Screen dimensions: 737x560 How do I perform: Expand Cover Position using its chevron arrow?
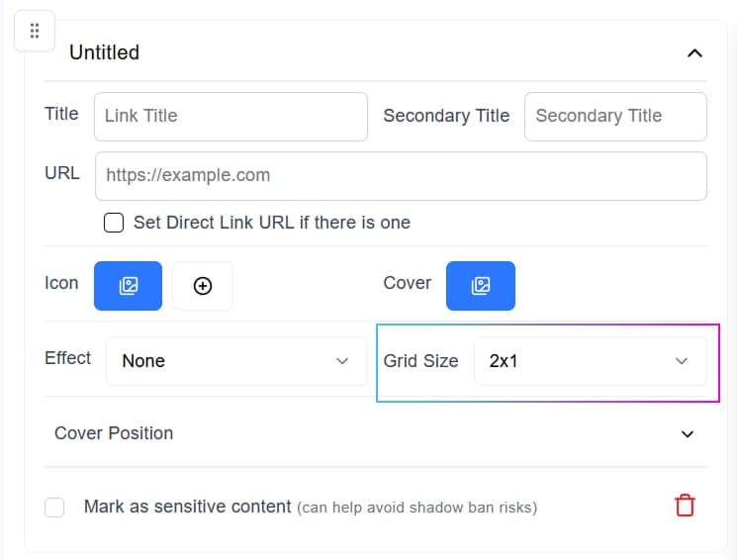688,434
